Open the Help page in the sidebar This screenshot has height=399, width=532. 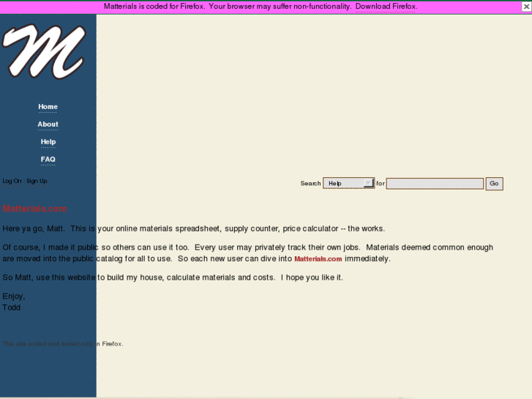[48, 142]
